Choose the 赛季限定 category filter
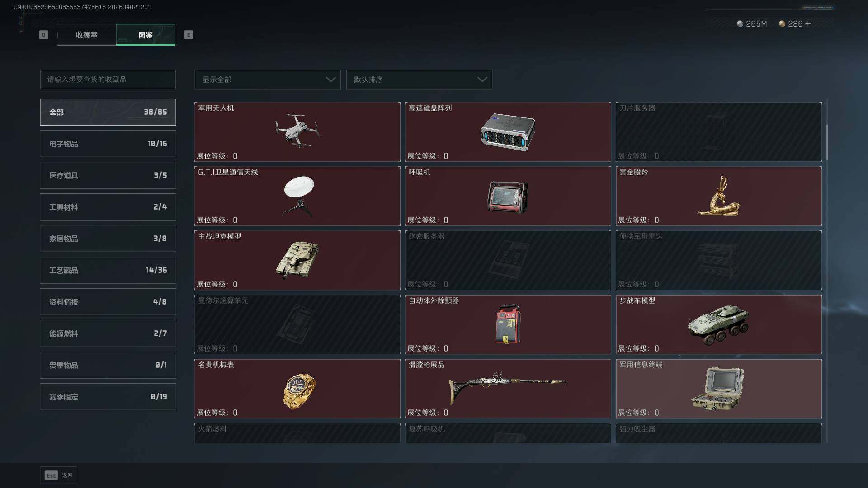Image resolution: width=868 pixels, height=488 pixels. (x=108, y=397)
